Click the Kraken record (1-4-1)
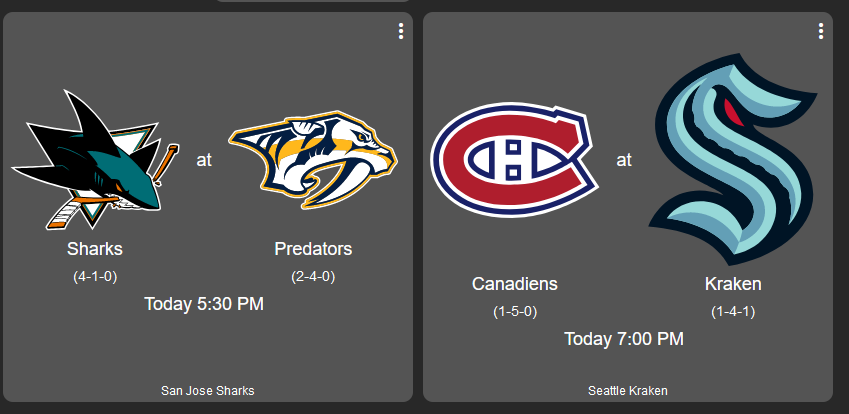The width and height of the screenshot is (849, 414). pos(733,312)
